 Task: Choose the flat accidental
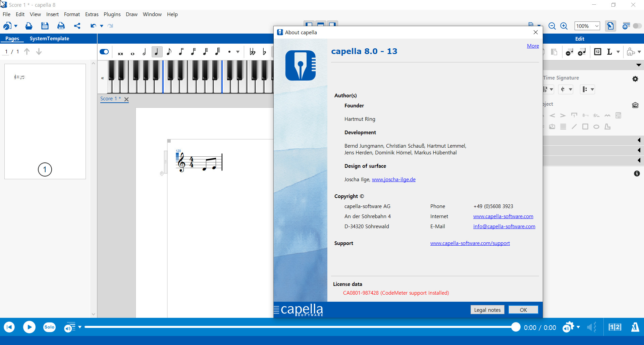(264, 52)
